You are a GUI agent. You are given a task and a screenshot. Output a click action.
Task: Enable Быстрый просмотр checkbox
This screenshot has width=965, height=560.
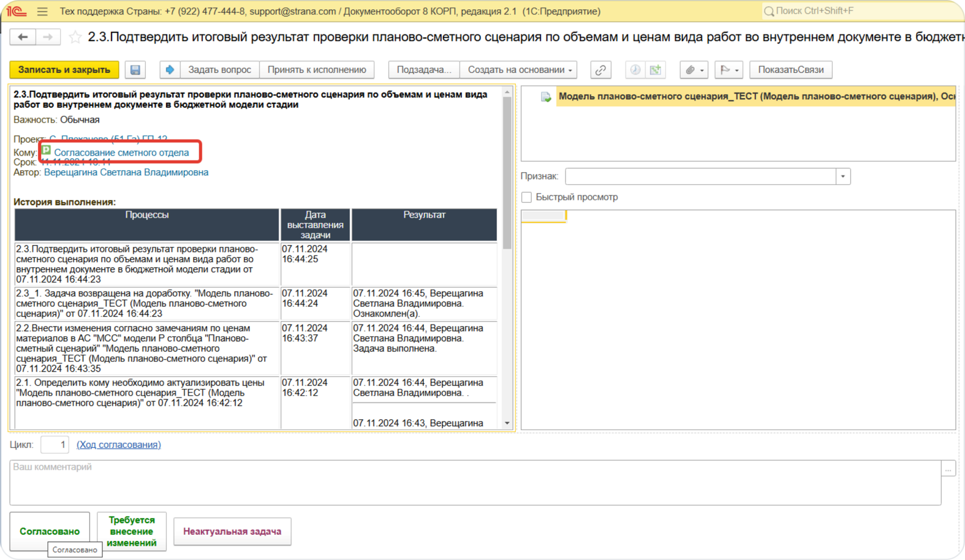click(527, 197)
